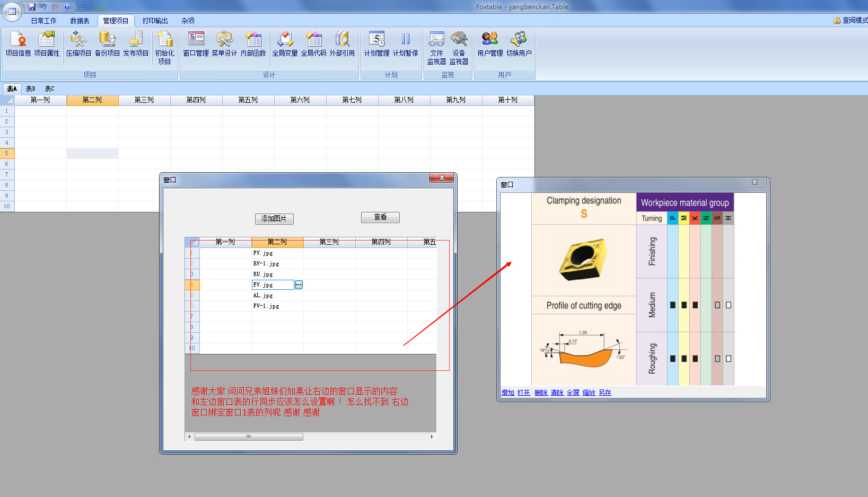Click the 打开 link in image window
The width and height of the screenshot is (868, 497).
(x=524, y=393)
